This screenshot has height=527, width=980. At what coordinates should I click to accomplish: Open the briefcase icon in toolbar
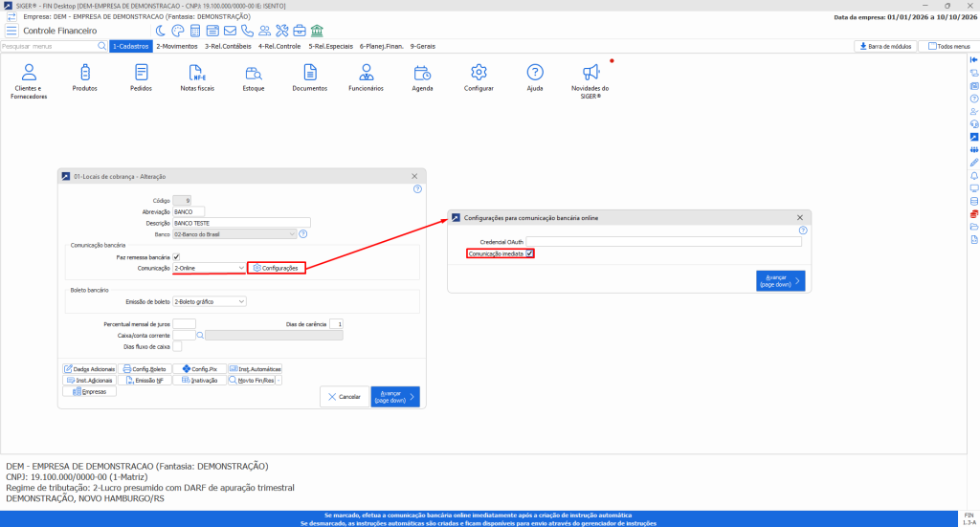coord(300,31)
